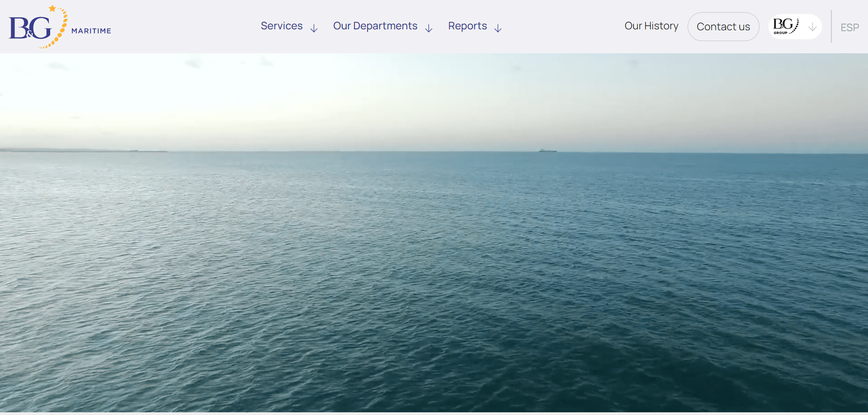Expand the arrow next to Reports
The height and width of the screenshot is (415, 868).
[498, 28]
